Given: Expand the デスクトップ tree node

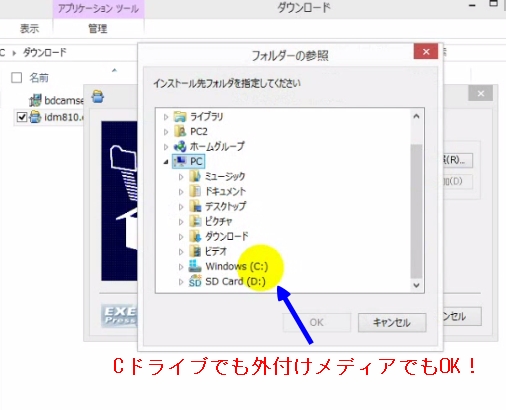Looking at the screenshot, I should pos(181,207).
